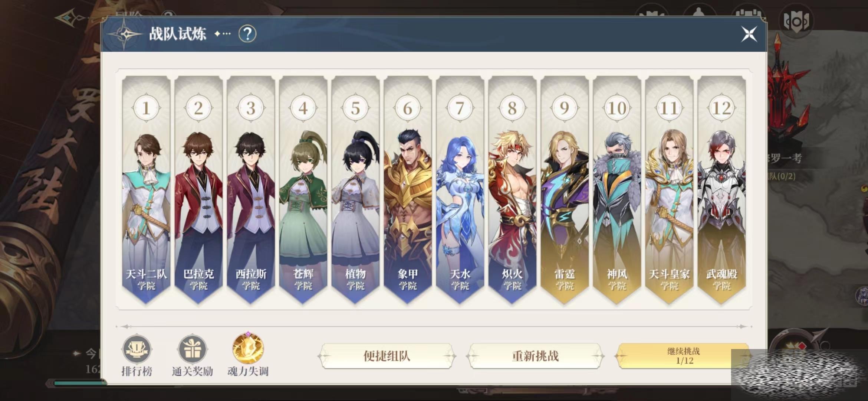Click the 重新挑战 button

pos(535,356)
